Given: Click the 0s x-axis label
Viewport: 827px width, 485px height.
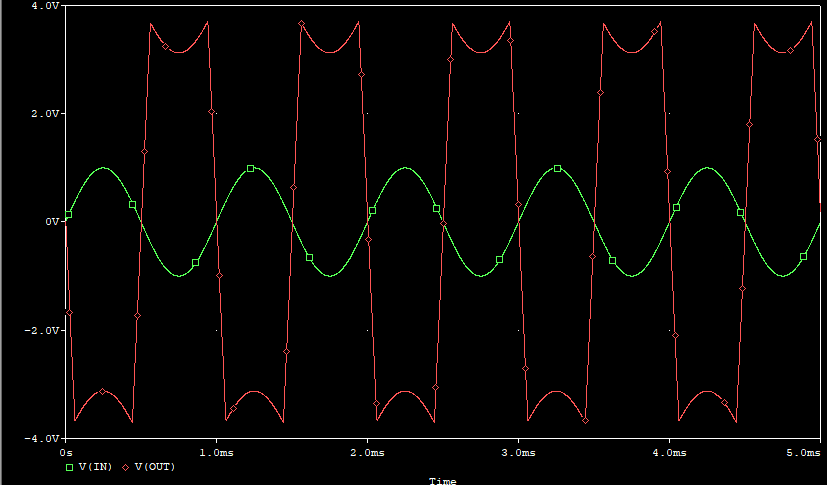Looking at the screenshot, I should click(x=66, y=453).
